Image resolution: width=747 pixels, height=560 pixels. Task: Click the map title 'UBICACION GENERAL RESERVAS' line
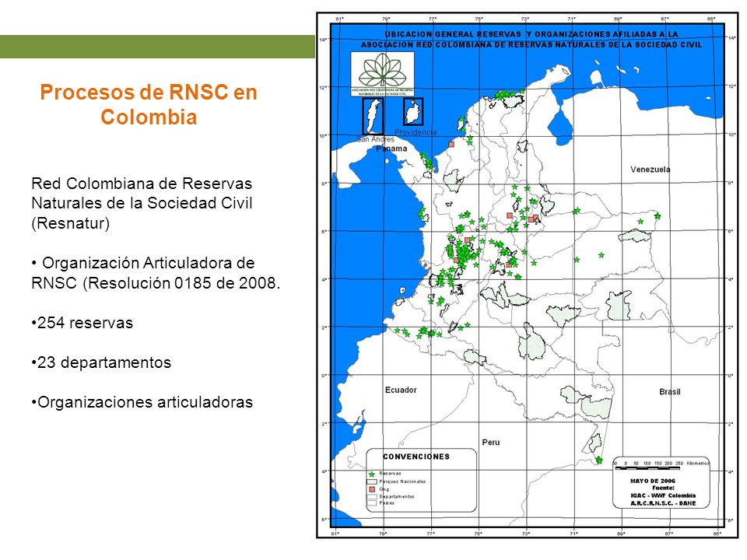(x=531, y=34)
